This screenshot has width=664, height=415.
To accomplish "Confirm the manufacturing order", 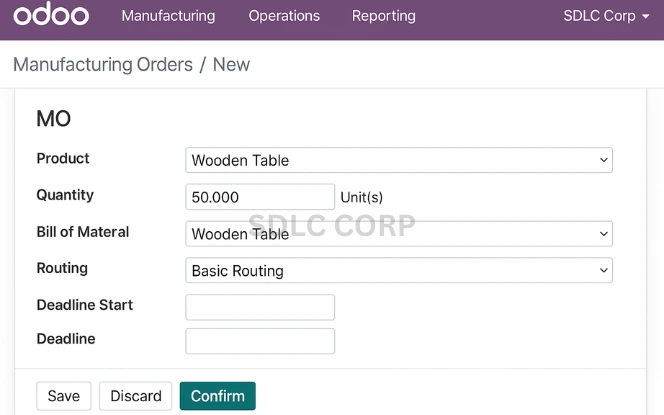I will 218,396.
